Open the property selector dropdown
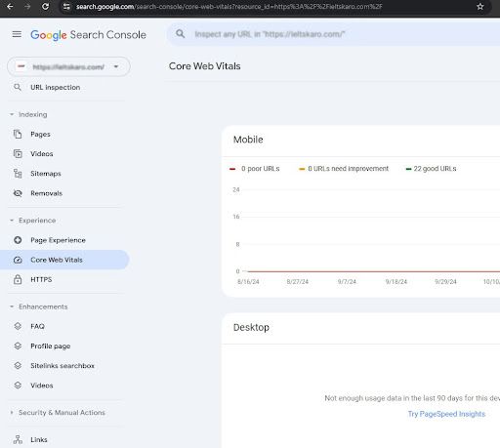Screen dimensions: 500x448 pos(68,66)
